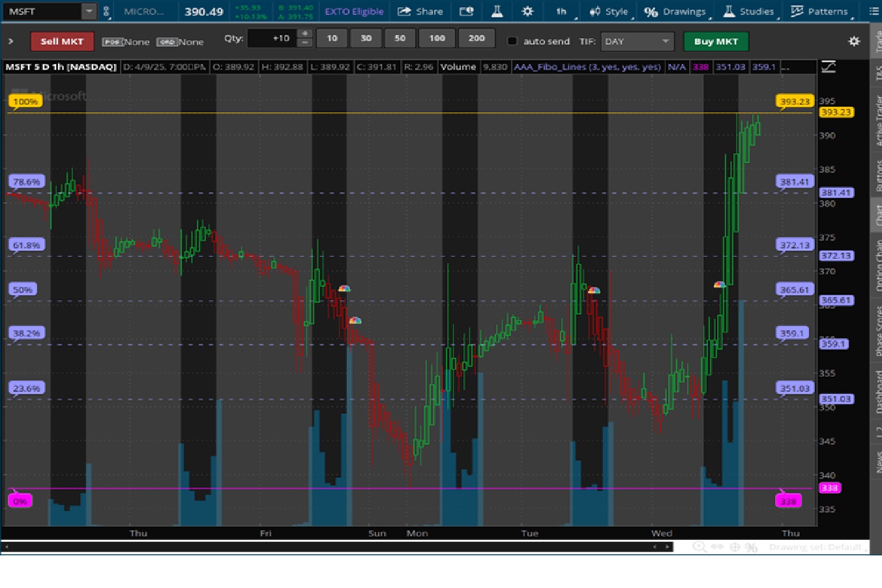
Task: Open the flask (thinkScript lab) icon
Action: coord(497,11)
